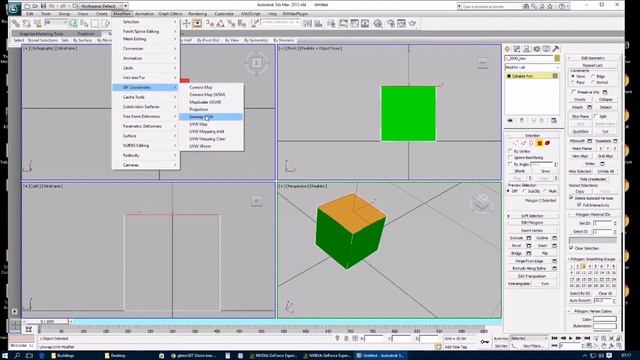This screenshot has height=360, width=640.
Task: Select the Edge sub-object level icon
Action: tap(523, 143)
